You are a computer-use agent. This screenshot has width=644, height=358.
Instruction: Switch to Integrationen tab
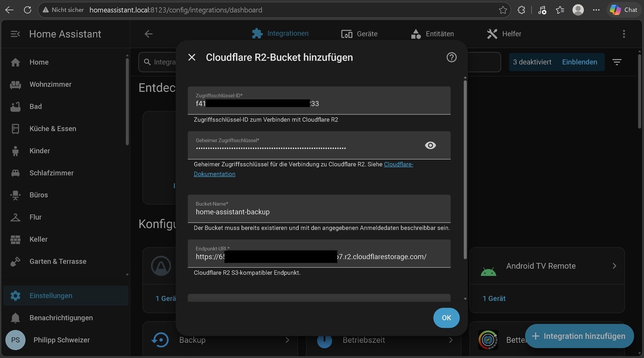coord(280,34)
